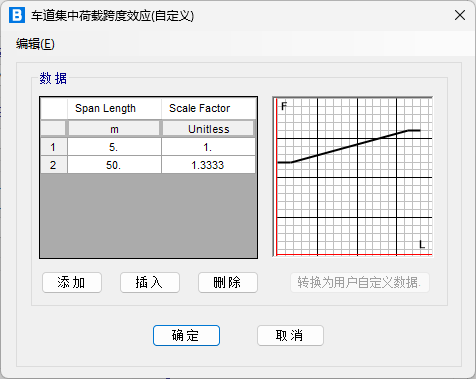Viewport: 476px width, 379px height.
Task: Click the scale factor graph preview
Action: tap(353, 177)
